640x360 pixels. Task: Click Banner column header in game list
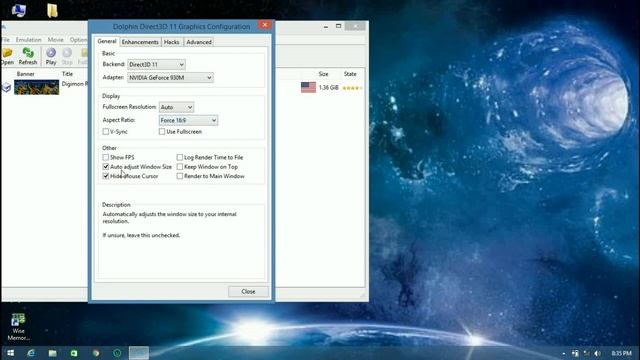click(25, 74)
